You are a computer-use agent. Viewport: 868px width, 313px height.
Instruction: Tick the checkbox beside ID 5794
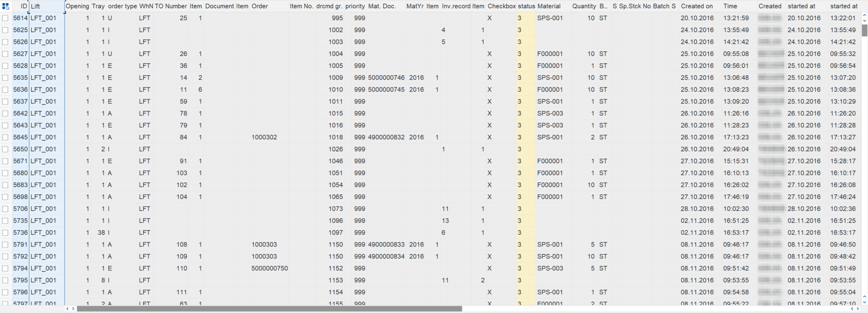[x=5, y=269]
